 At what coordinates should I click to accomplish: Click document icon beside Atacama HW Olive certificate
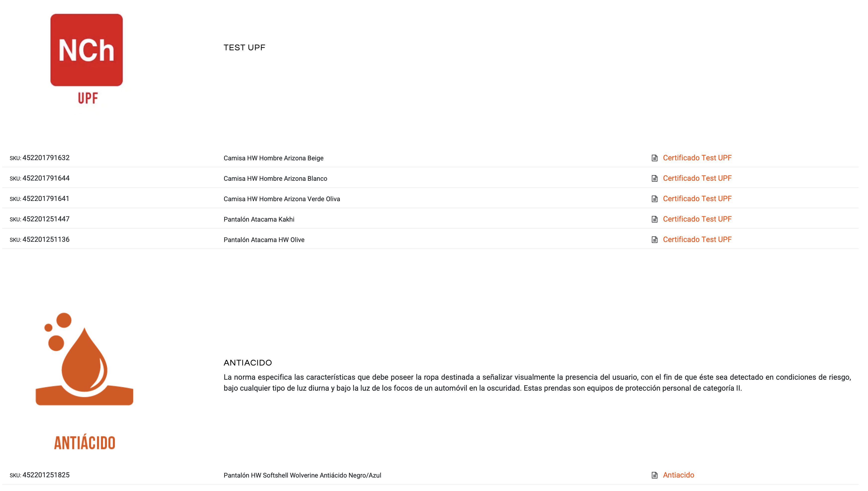(654, 240)
